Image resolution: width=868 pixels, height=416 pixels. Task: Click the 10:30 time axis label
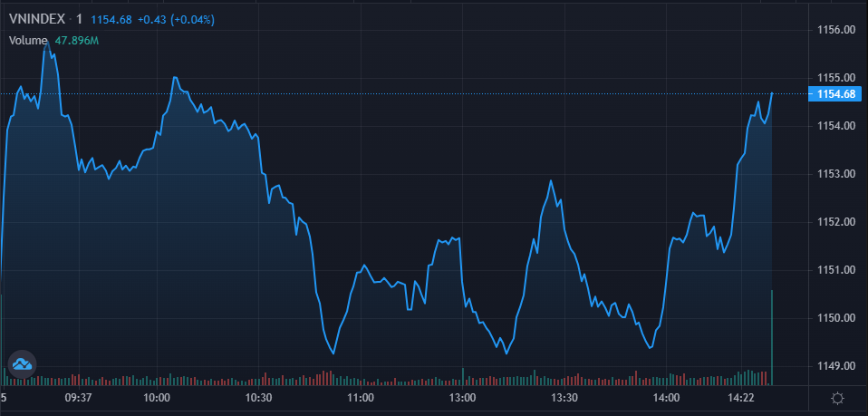tap(259, 398)
